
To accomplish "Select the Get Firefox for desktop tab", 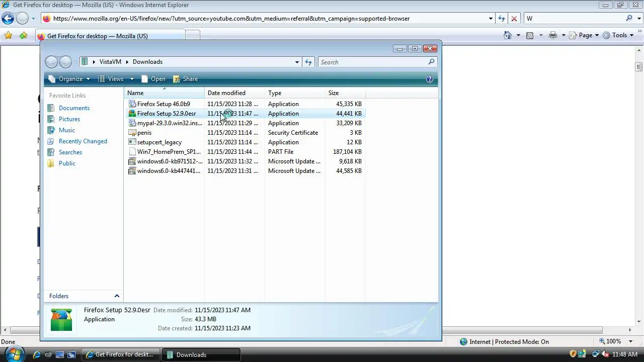I will [110, 36].
